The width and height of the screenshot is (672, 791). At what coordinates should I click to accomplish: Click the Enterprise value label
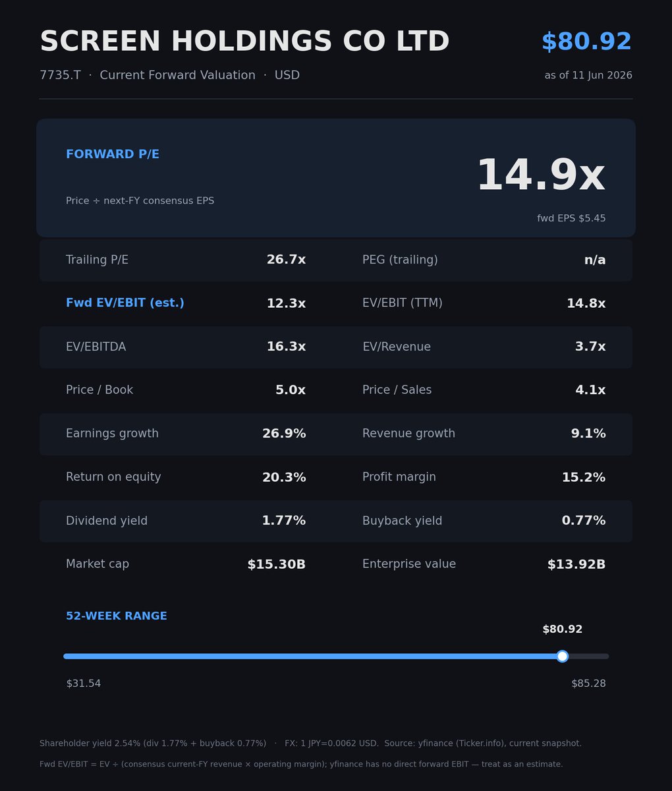tap(409, 564)
